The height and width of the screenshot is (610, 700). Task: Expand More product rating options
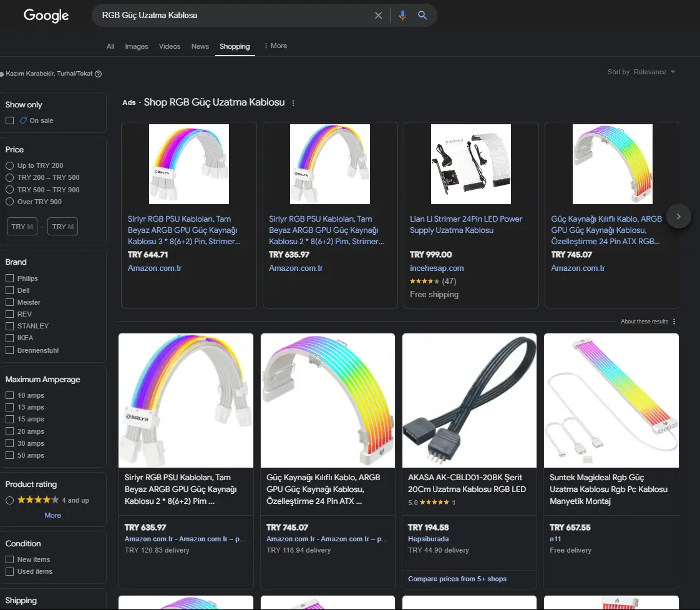pyautogui.click(x=52, y=515)
